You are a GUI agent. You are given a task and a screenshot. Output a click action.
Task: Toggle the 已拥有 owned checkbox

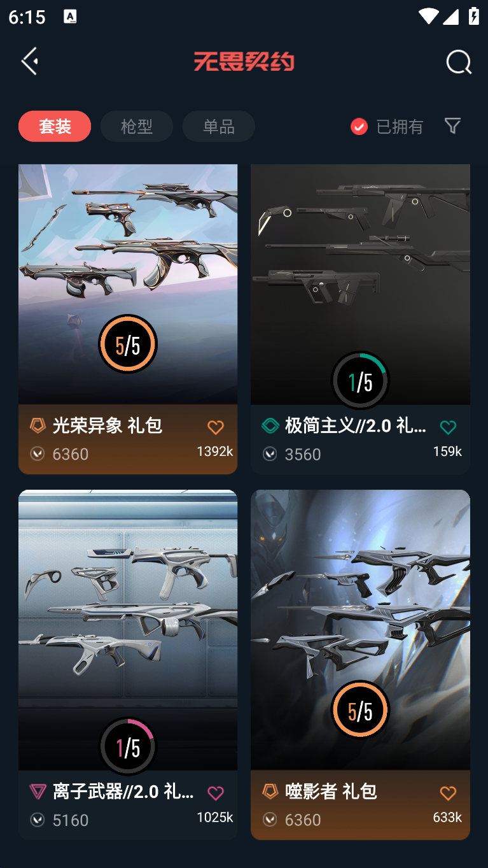(359, 127)
